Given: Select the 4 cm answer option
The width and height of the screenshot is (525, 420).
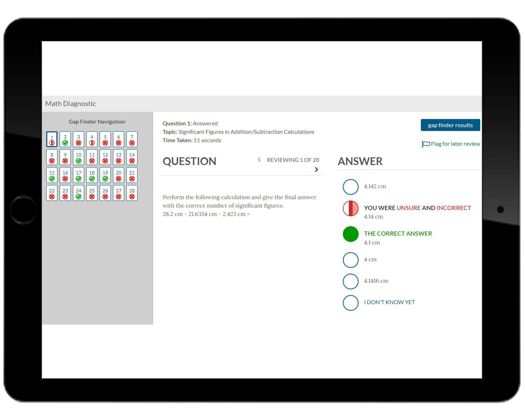Looking at the screenshot, I should (x=350, y=260).
